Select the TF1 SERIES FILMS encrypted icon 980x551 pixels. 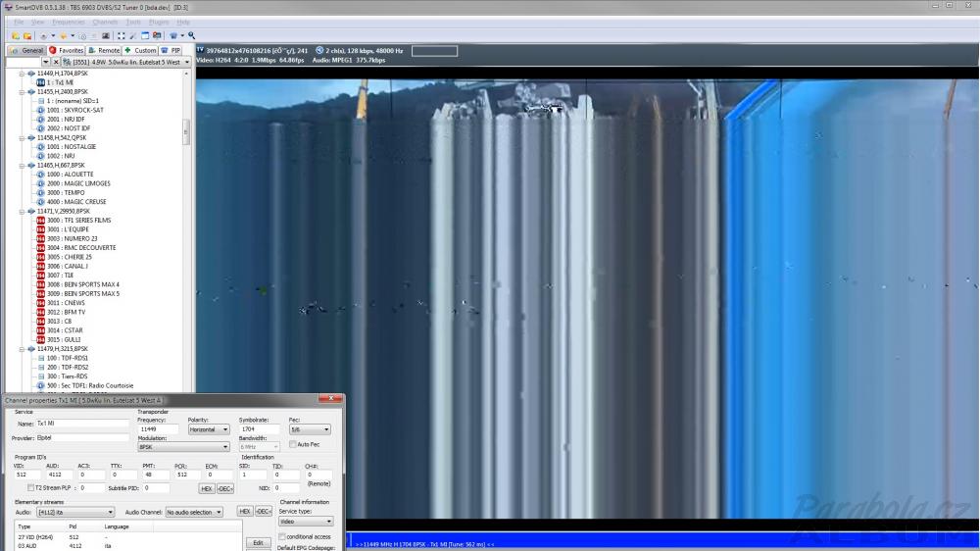(x=40, y=221)
